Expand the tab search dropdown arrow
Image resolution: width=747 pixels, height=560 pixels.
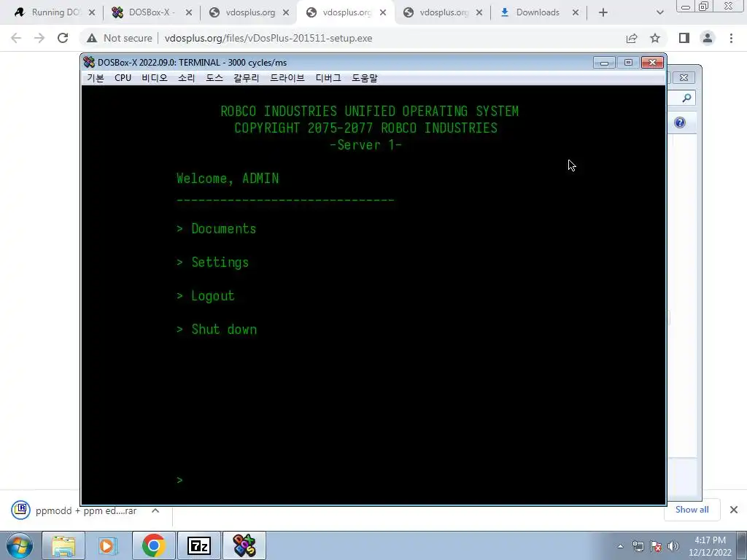659,13
